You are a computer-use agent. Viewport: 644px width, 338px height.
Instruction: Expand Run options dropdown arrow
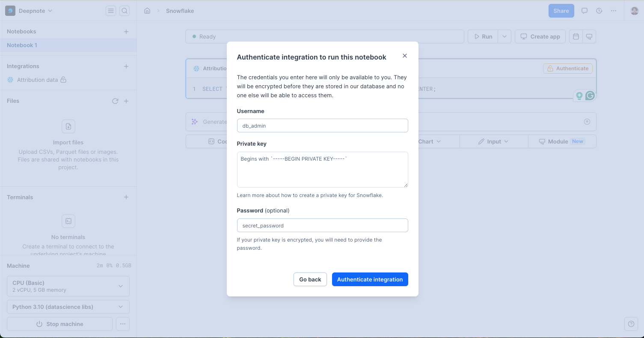point(505,36)
